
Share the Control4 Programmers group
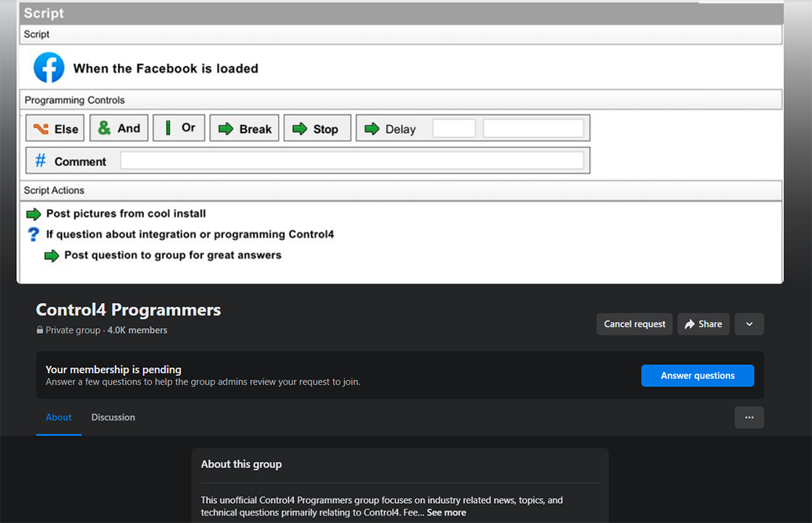click(703, 324)
